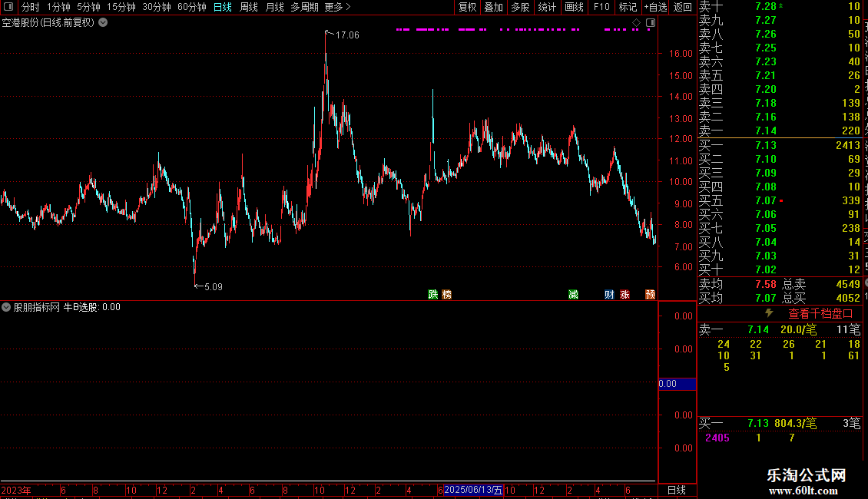The width and height of the screenshot is (868, 499).
Task: Click the 返回 back button
Action: coord(683,7)
